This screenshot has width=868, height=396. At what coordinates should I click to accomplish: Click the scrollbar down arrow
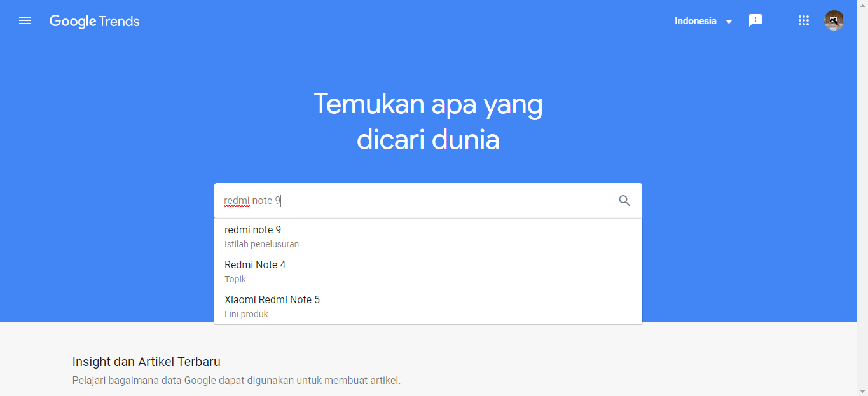click(x=862, y=390)
